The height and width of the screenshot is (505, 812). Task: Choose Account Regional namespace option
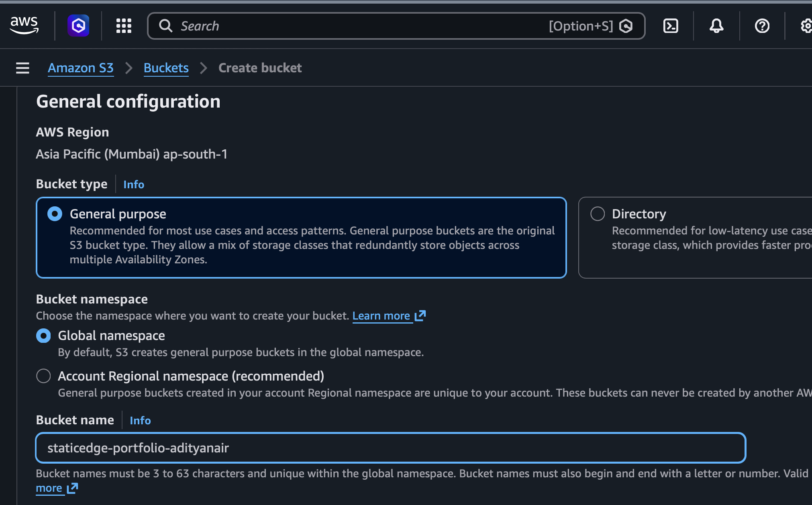coord(43,376)
